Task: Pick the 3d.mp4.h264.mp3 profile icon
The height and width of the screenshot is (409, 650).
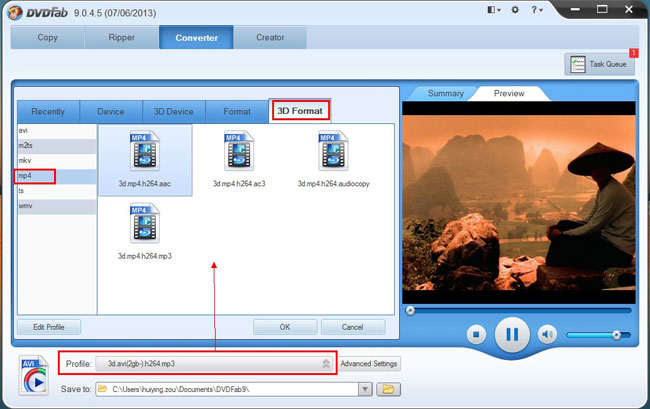Action: click(144, 223)
